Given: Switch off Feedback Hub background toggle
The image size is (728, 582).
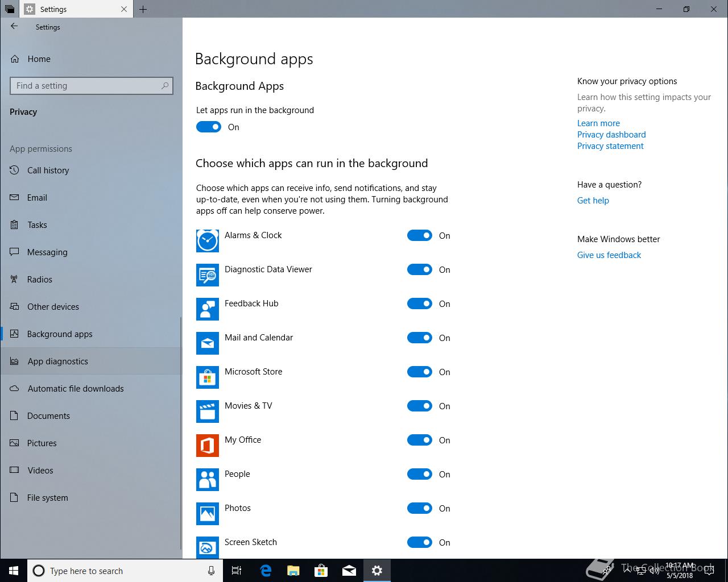Looking at the screenshot, I should (420, 304).
